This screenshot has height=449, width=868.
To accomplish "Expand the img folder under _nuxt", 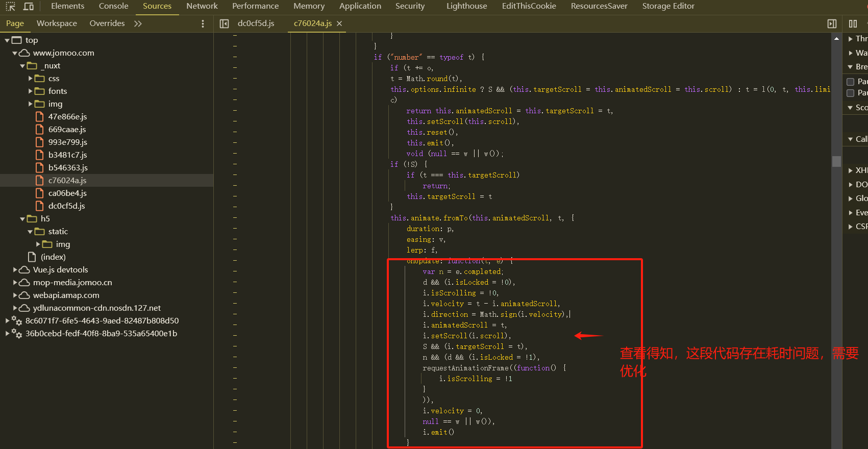I will click(x=30, y=104).
